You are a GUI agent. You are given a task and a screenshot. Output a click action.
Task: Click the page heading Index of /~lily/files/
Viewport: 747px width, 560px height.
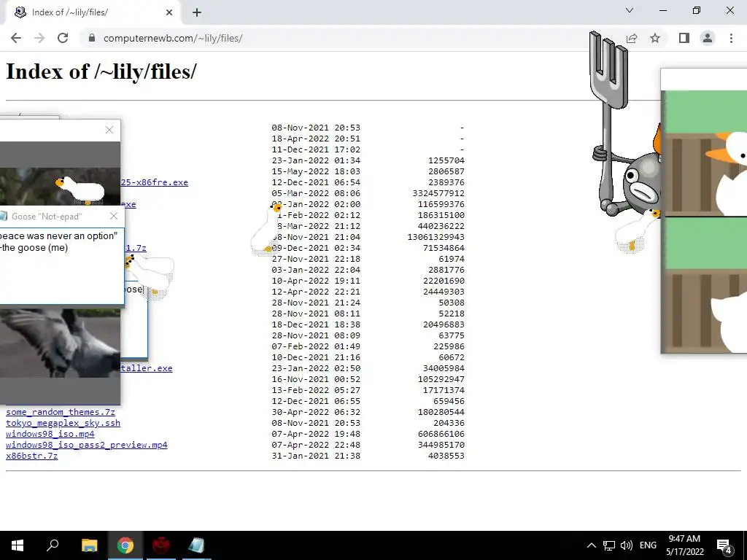[x=101, y=72]
